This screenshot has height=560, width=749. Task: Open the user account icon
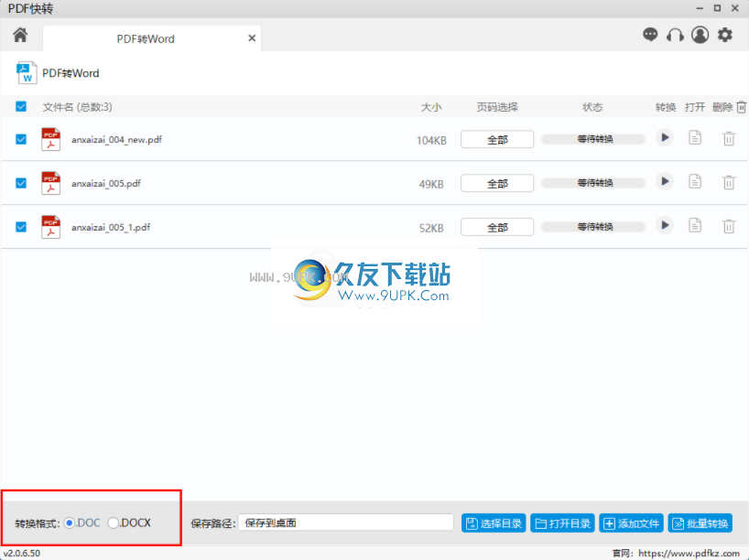[x=700, y=35]
